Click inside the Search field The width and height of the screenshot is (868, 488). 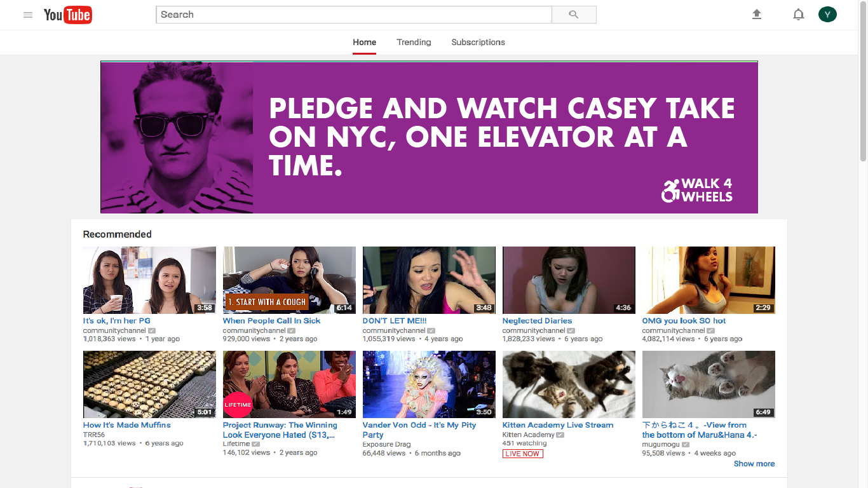tap(354, 15)
